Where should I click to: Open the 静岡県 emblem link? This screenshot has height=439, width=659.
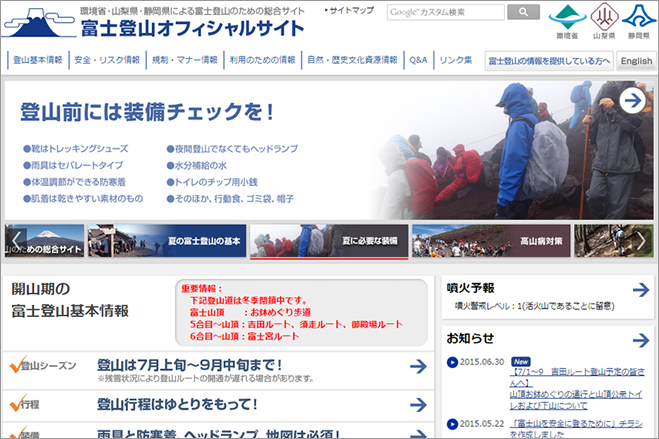[x=639, y=22]
